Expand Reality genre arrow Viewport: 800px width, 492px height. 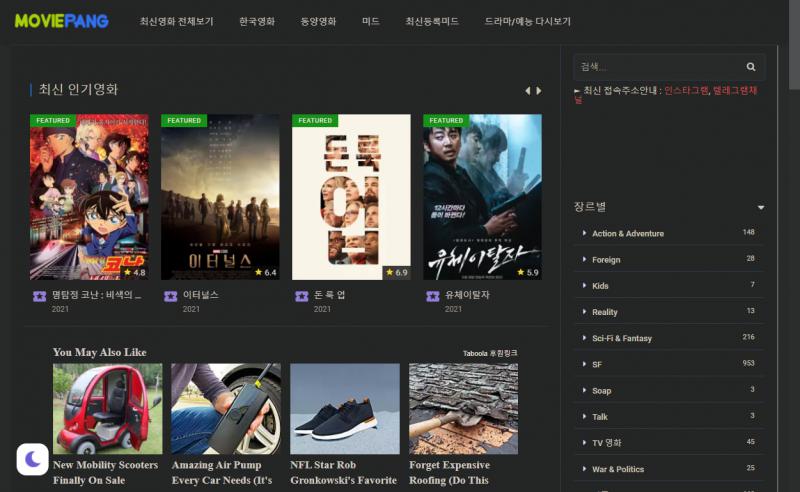pyautogui.click(x=584, y=311)
